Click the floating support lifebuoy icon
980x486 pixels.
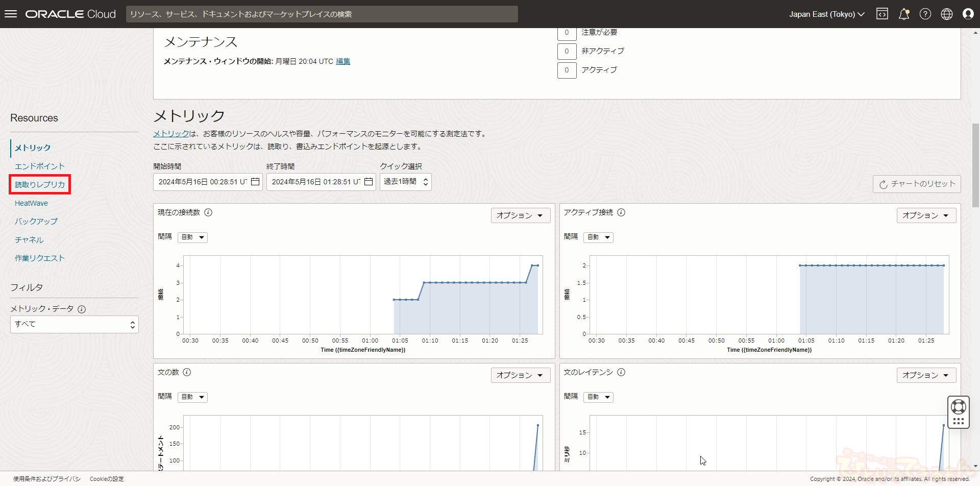[x=958, y=407]
